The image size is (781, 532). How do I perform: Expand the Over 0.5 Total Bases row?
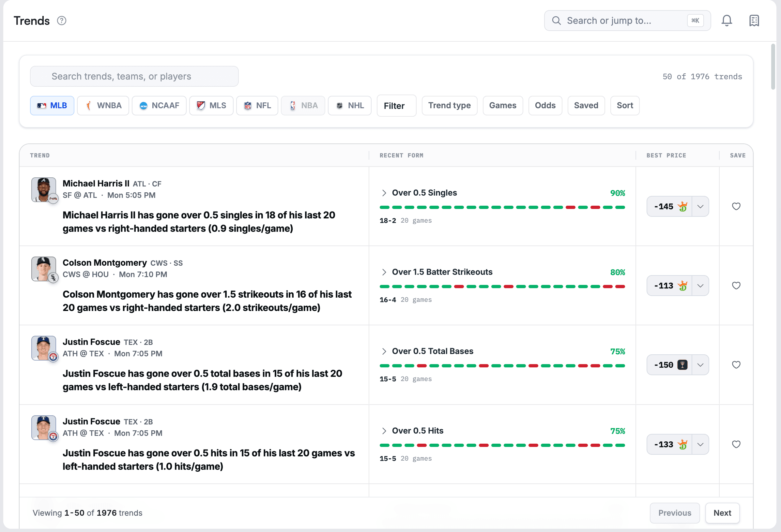point(384,351)
